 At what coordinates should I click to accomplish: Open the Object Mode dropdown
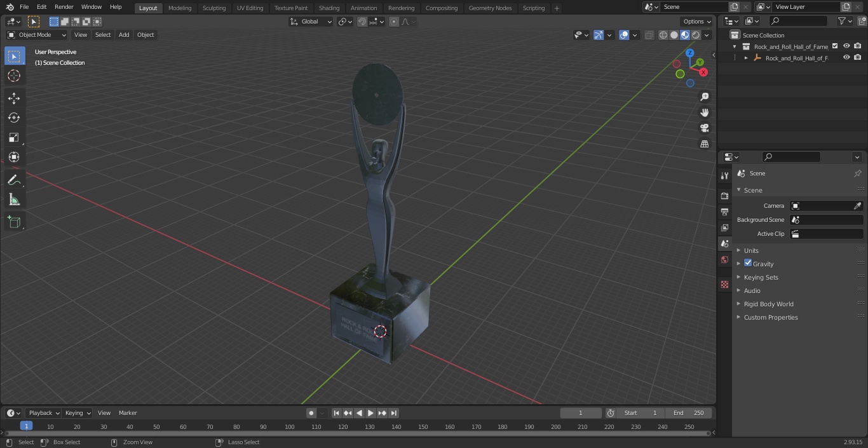37,35
